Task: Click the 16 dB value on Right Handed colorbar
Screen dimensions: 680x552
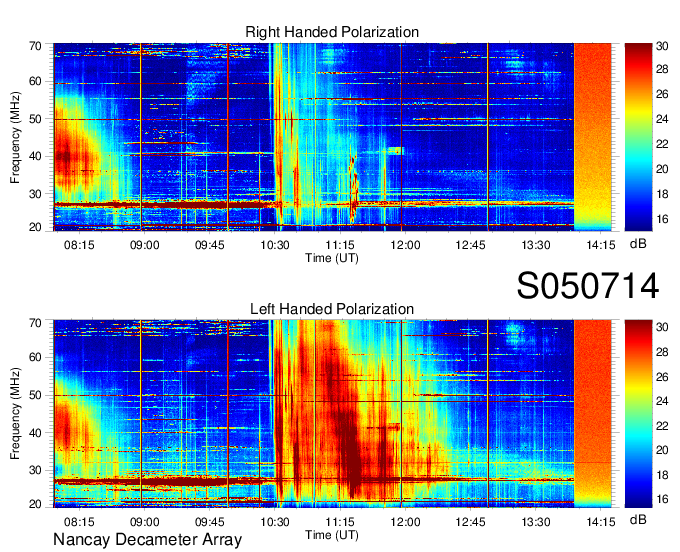Action: 662,219
